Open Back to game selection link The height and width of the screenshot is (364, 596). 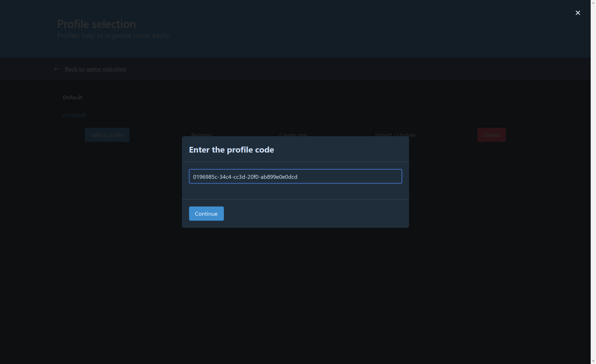click(x=95, y=69)
